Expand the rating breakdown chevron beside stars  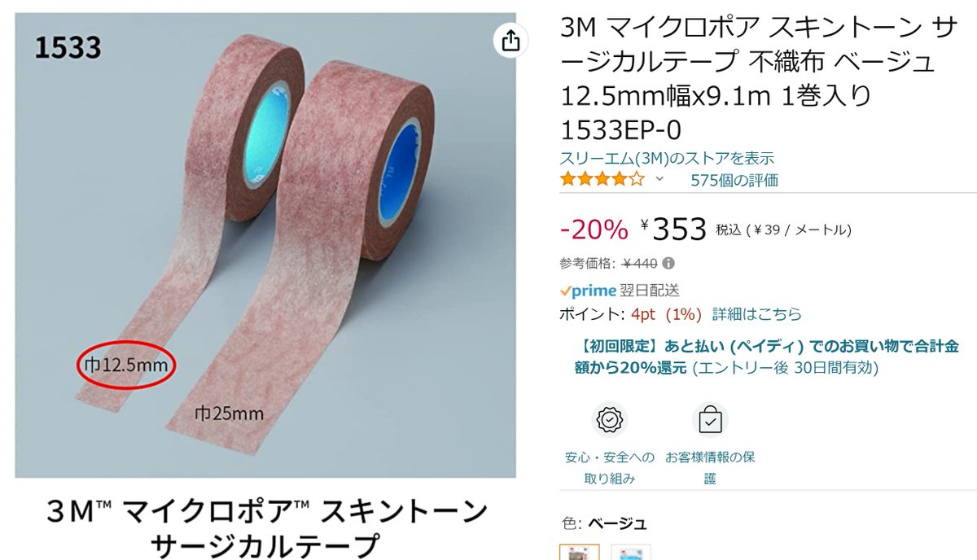659,179
